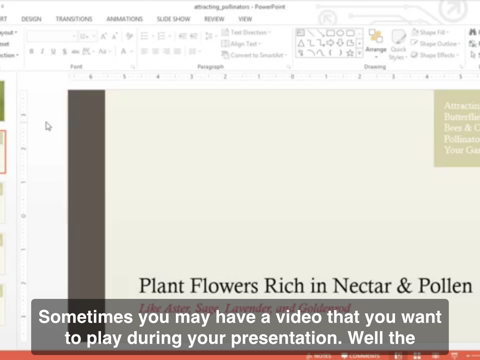This screenshot has height=360, width=480.
Task: Switch to REVIEW ribbon tab
Action: [x=214, y=19]
